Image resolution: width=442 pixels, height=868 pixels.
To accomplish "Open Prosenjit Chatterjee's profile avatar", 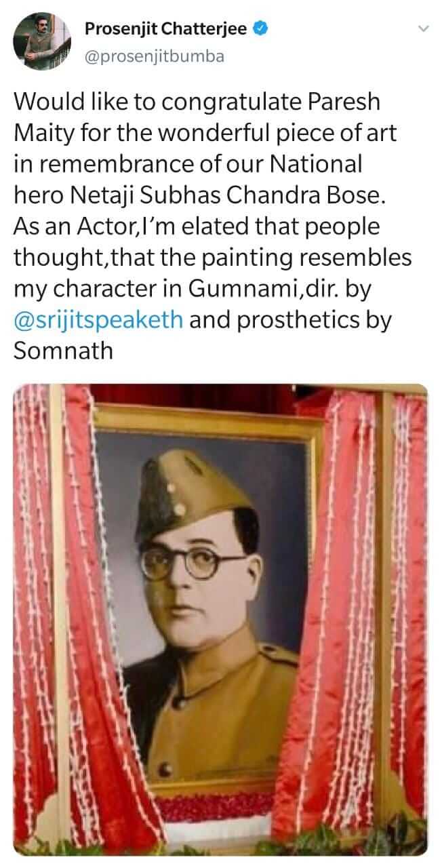I will [x=42, y=41].
